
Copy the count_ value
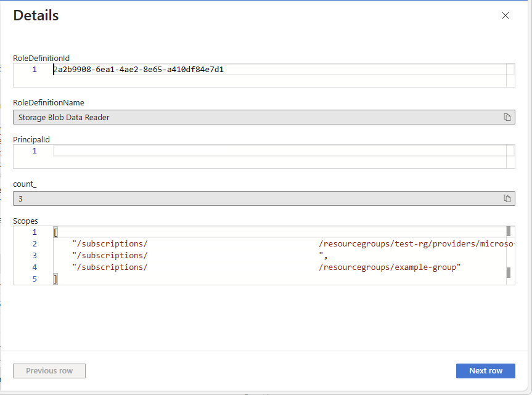tap(507, 198)
